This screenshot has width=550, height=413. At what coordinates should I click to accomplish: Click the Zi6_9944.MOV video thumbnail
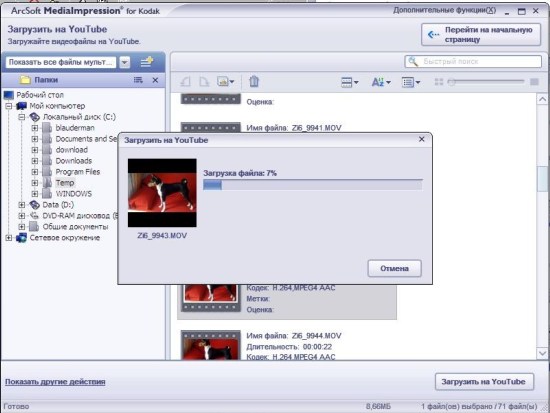click(210, 345)
